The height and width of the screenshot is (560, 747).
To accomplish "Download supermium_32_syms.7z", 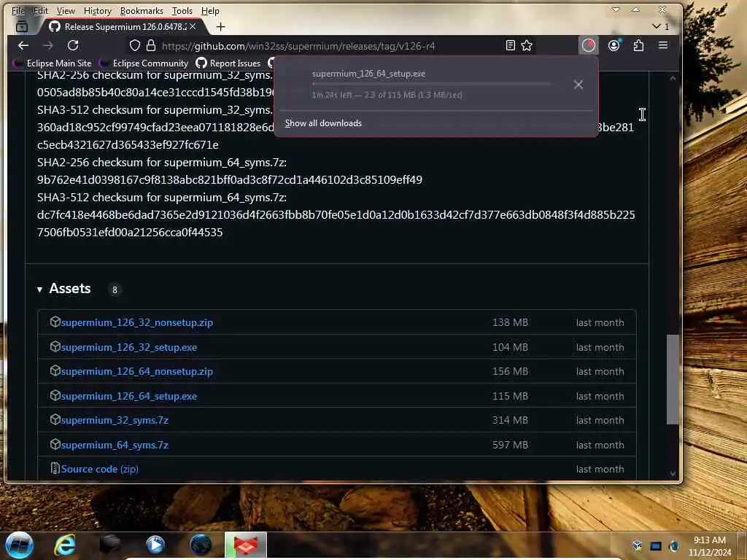I will click(x=115, y=421).
